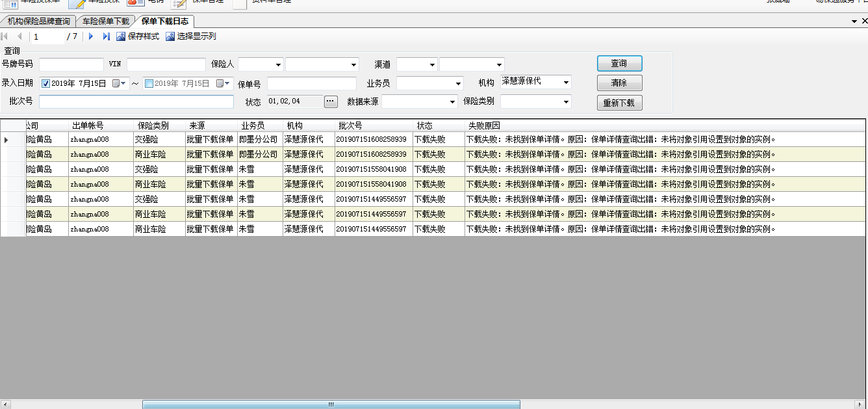Viewport: 868px width, 409px height.
Task: Uncheck the 录入日期 start date checkbox
Action: click(45, 83)
